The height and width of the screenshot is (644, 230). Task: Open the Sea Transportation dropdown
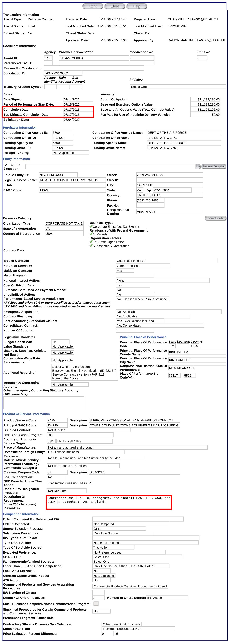56,477
